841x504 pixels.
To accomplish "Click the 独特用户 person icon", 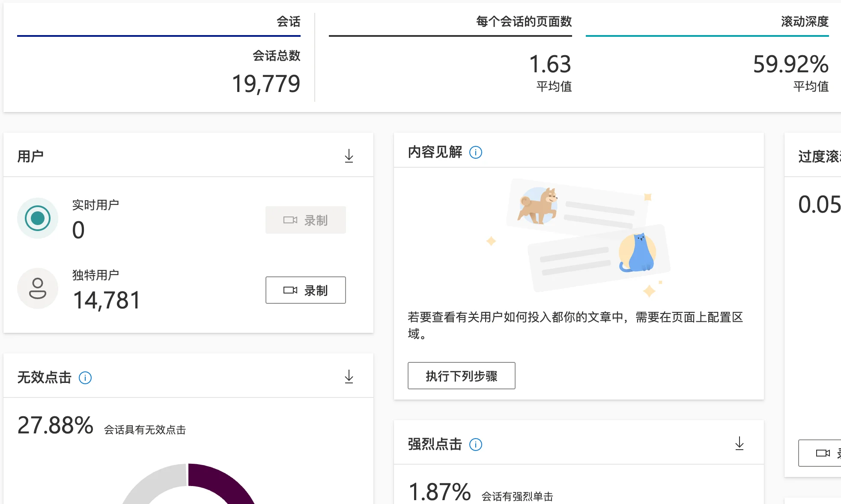I will 38,288.
